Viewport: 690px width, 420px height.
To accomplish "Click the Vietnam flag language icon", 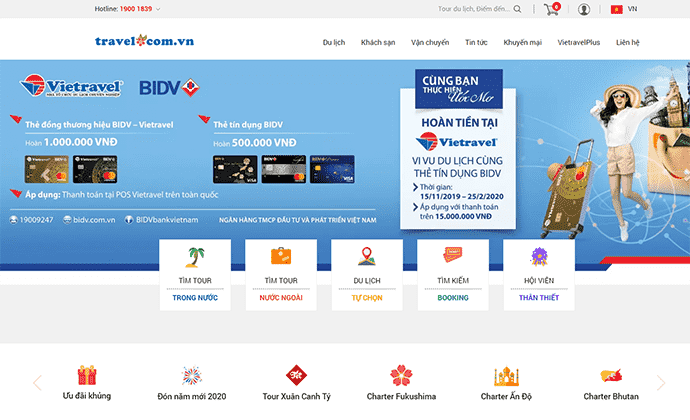I will pos(617,9).
